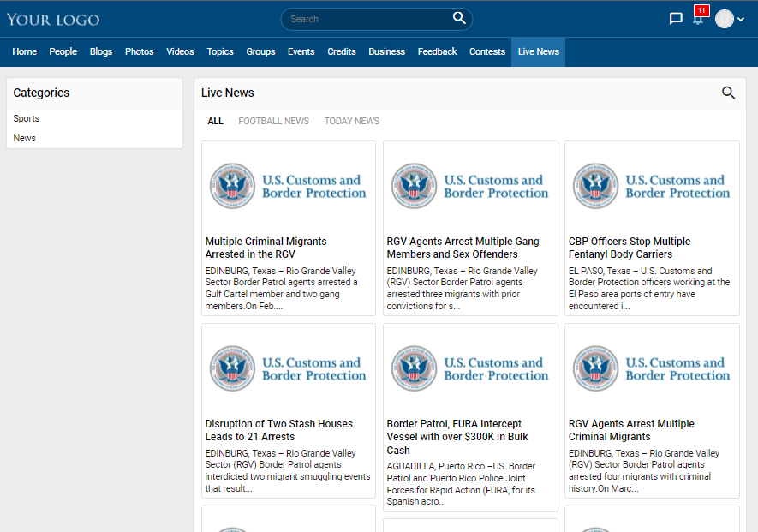Go to Home menu item
This screenshot has width=758, height=532.
[x=24, y=51]
